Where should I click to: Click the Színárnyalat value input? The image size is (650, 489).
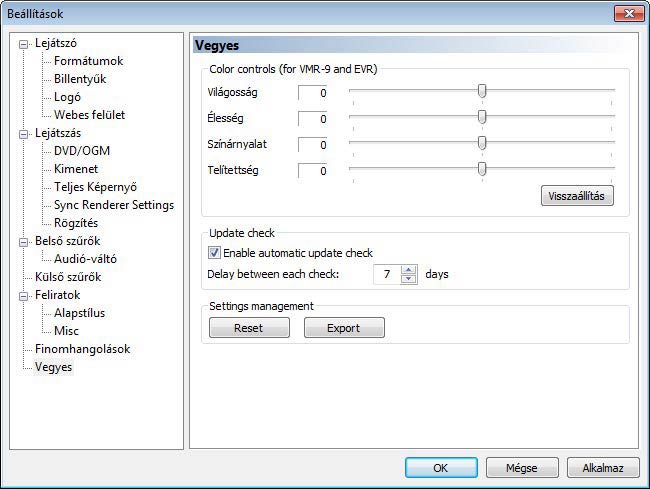(x=313, y=145)
